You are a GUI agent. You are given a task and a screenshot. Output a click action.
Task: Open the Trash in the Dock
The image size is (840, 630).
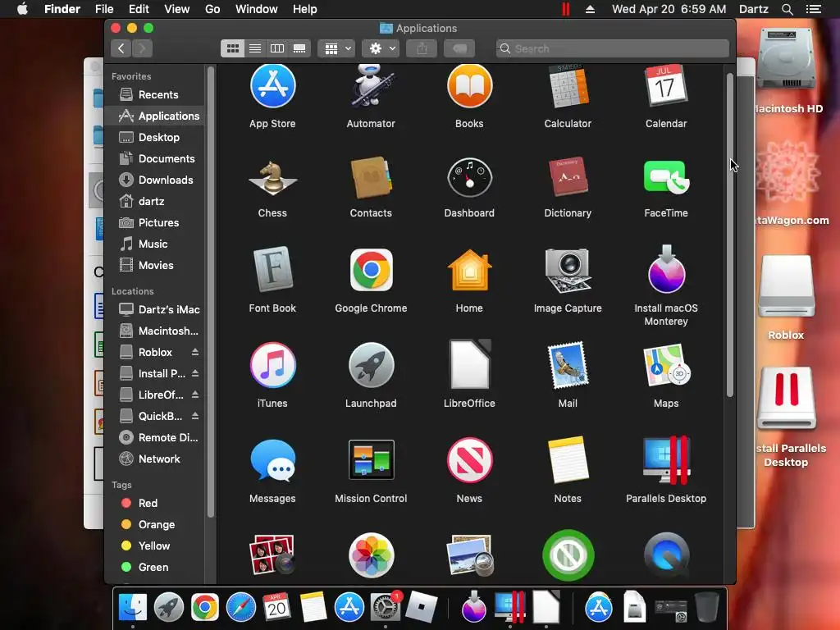coord(706,608)
